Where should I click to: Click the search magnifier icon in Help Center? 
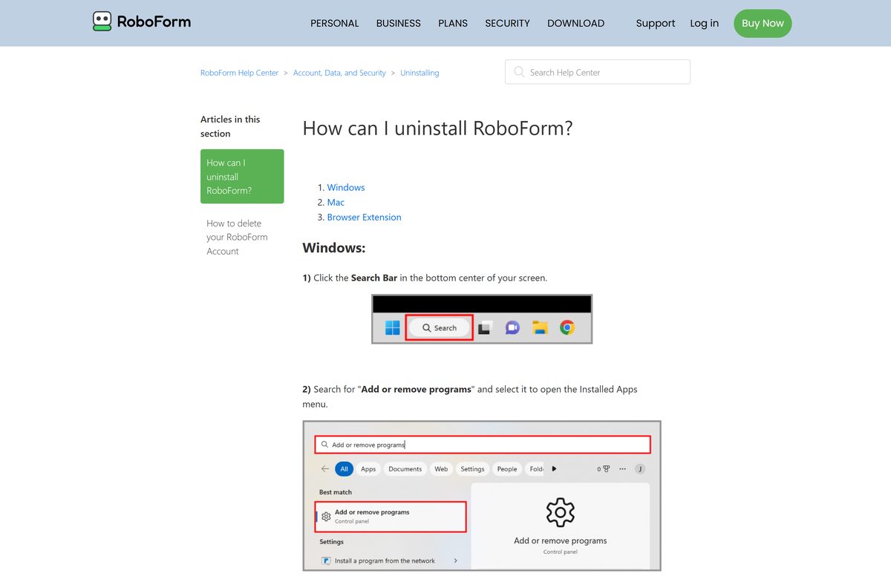pyautogui.click(x=519, y=72)
